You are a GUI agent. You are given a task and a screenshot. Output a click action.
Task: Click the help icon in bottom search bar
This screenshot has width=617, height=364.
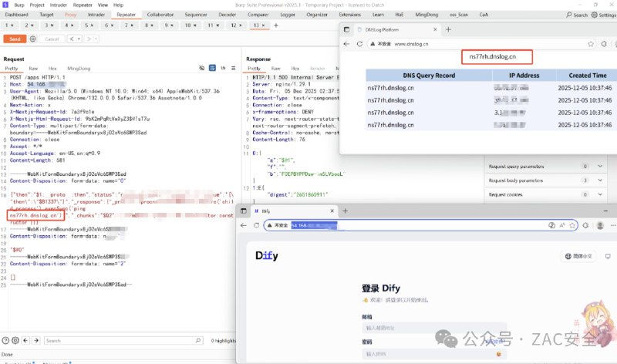(5, 340)
